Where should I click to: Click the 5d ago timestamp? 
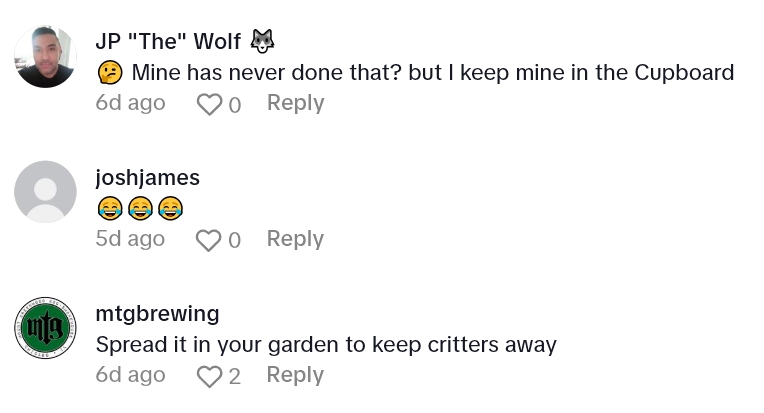coord(130,239)
